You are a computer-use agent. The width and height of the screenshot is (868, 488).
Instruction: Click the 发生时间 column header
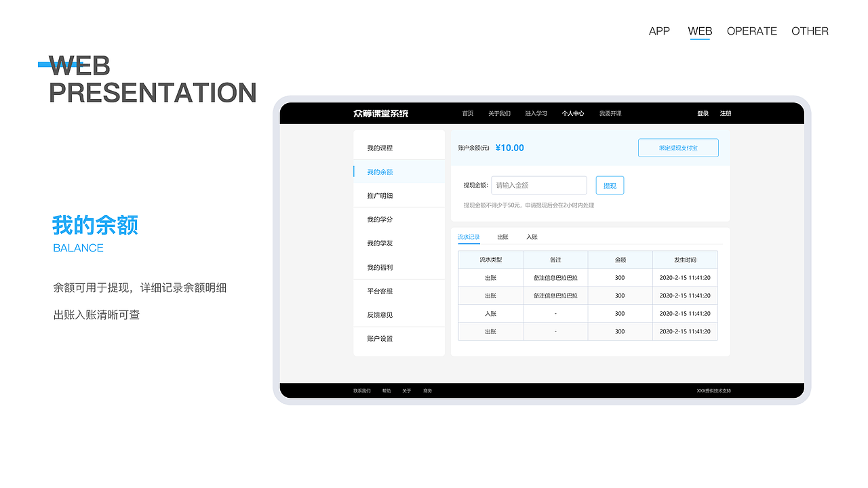[685, 260]
